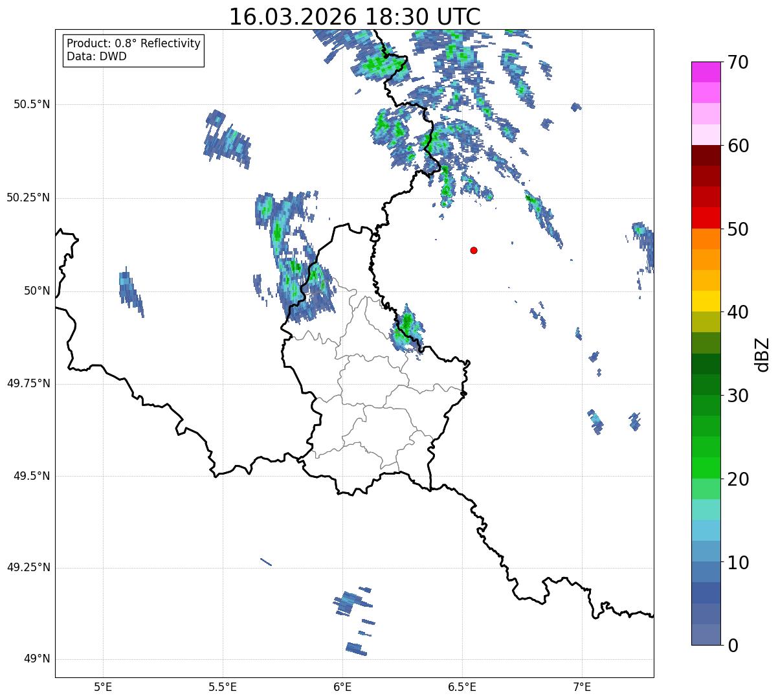The width and height of the screenshot is (778, 700).
Task: Click the latitude label 50.25°N
Action: pos(28,198)
